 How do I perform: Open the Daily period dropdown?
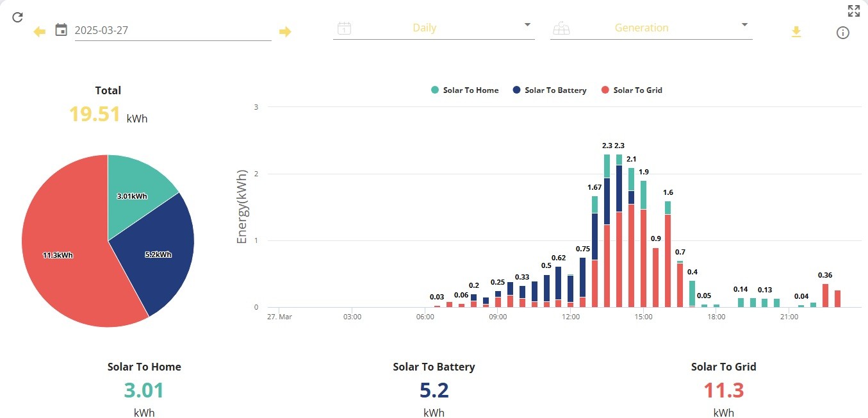tap(434, 28)
